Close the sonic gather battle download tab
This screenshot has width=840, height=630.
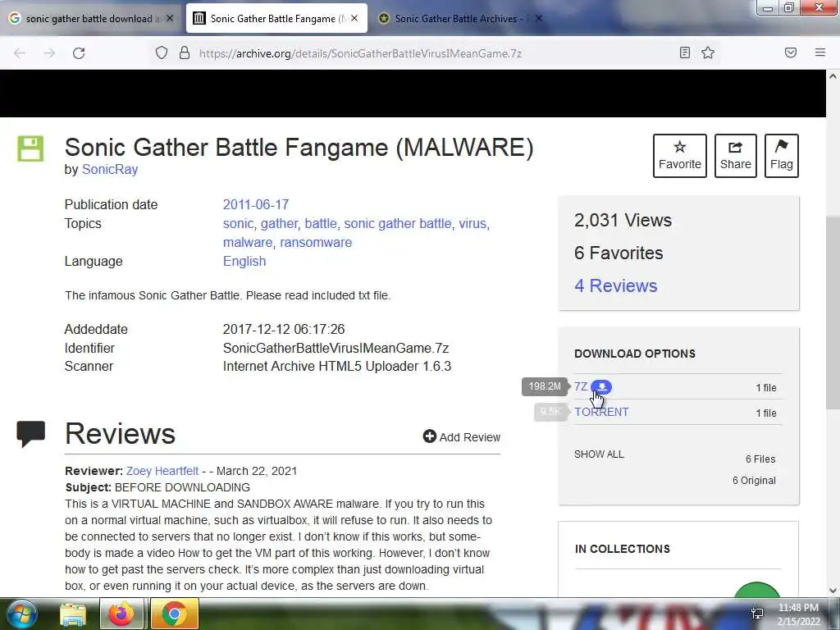[x=170, y=18]
